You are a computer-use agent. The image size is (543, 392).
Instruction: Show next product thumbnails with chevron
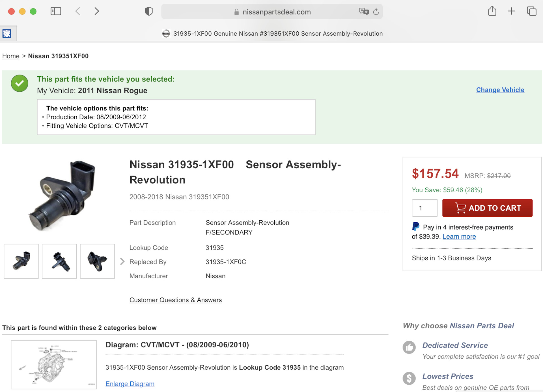(x=122, y=261)
